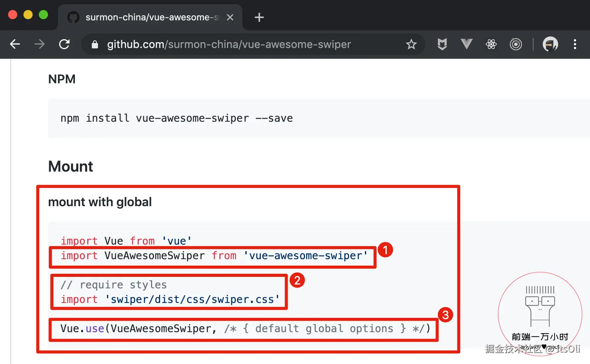Close the vue-awesome-swiper tab

tap(230, 17)
